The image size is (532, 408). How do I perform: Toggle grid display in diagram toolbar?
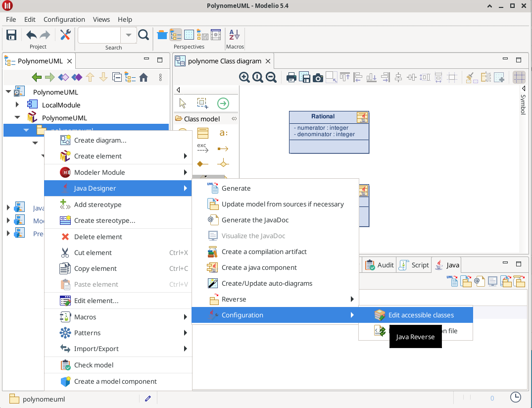519,77
